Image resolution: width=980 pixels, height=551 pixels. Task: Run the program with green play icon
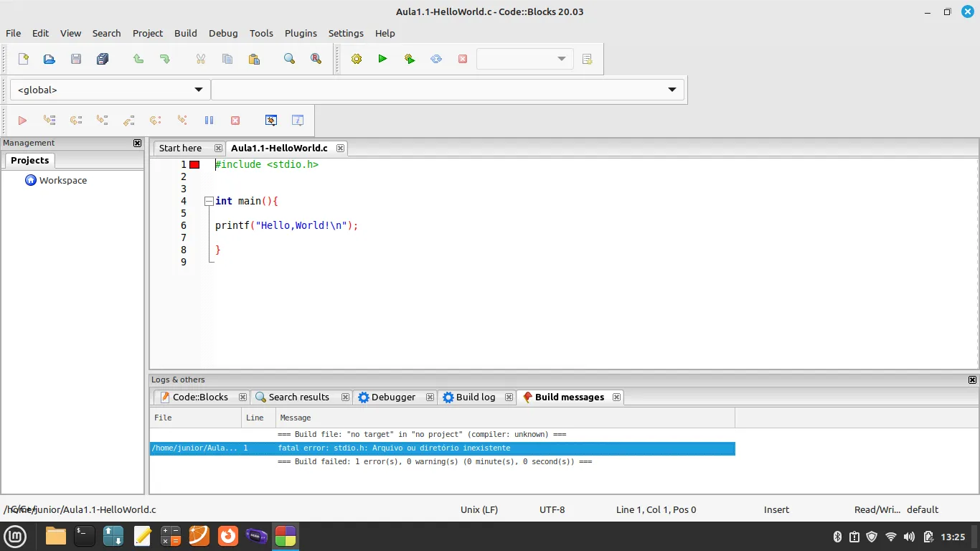point(382,59)
